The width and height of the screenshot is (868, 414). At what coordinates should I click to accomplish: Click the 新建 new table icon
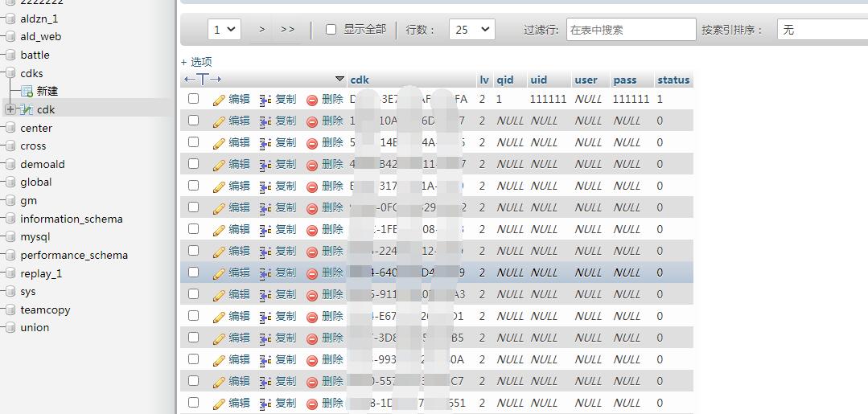coord(27,92)
